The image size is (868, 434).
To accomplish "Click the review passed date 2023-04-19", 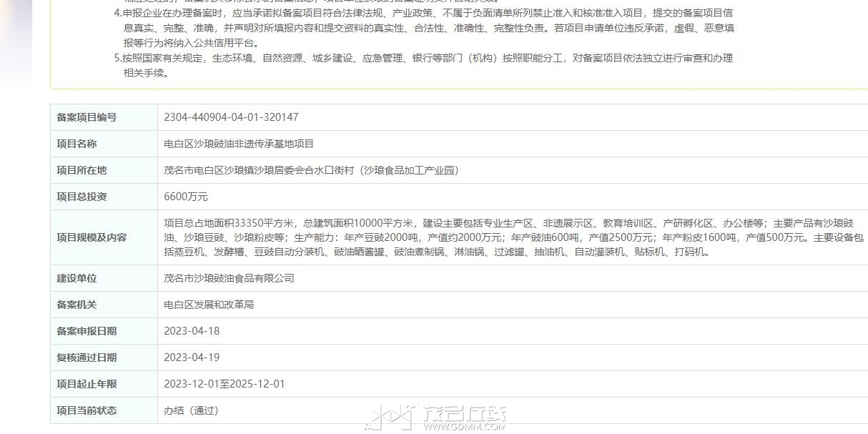I will click(192, 357).
